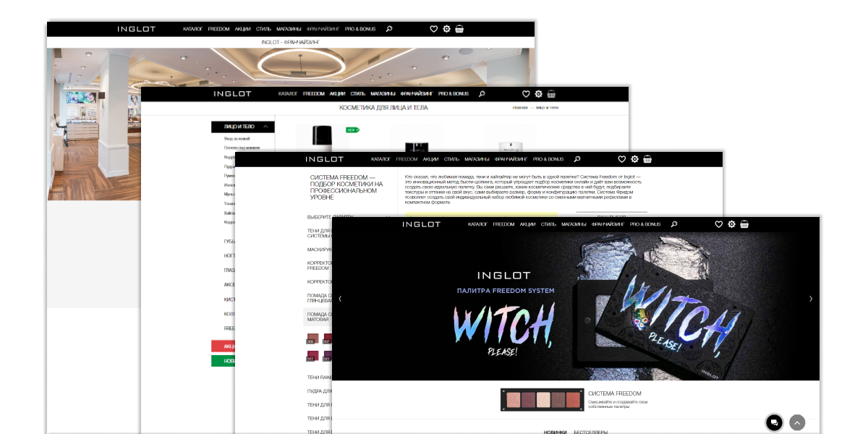Open СТИЛЬ in the home page menu
The image size is (868, 434).
548,224
